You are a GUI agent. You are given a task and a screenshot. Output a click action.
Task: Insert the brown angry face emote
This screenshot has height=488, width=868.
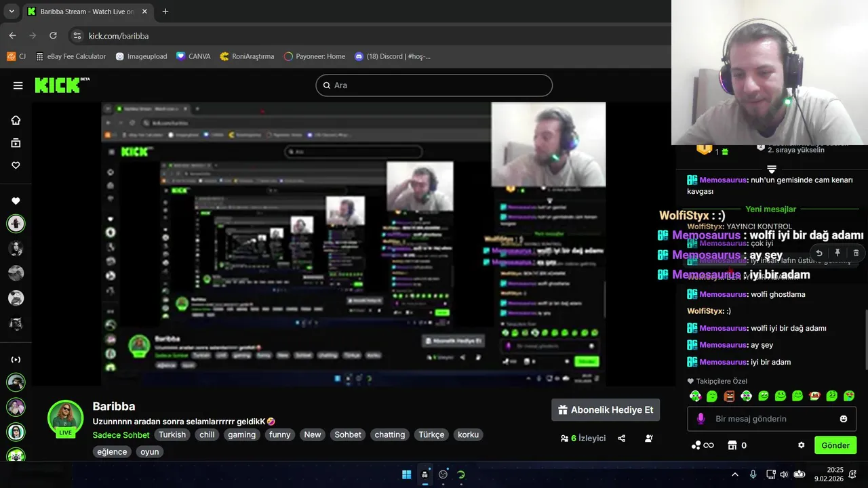coord(729,396)
